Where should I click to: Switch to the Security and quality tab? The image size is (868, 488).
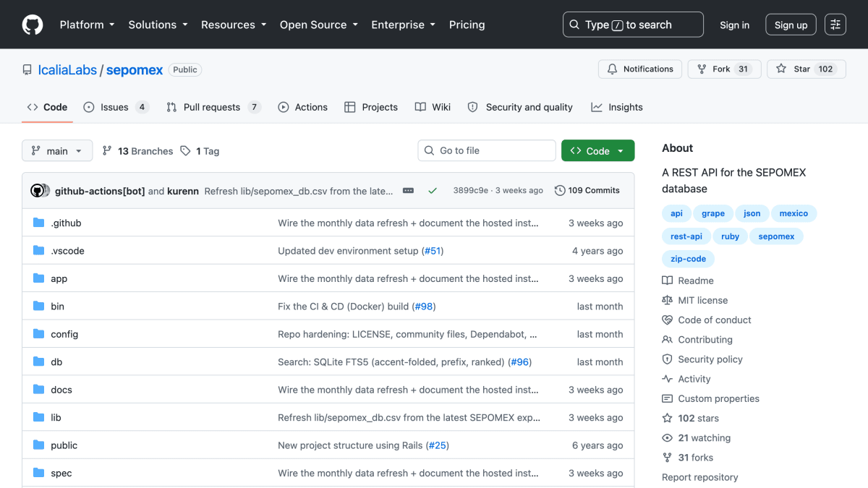520,107
